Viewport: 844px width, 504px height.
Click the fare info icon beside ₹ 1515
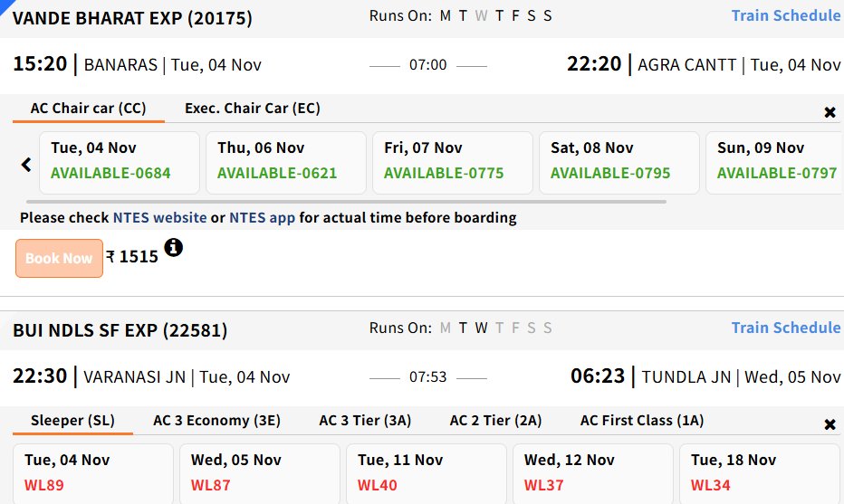[x=173, y=247]
